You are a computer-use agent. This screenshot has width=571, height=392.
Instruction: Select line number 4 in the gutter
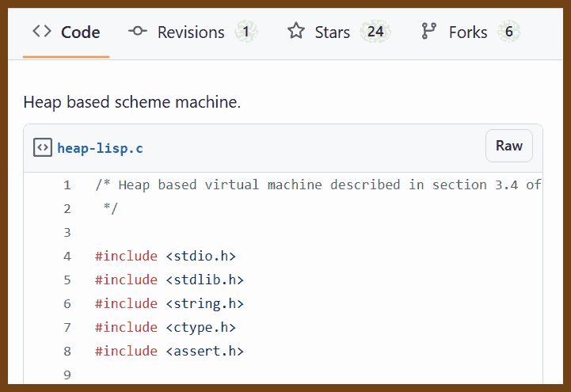[67, 256]
